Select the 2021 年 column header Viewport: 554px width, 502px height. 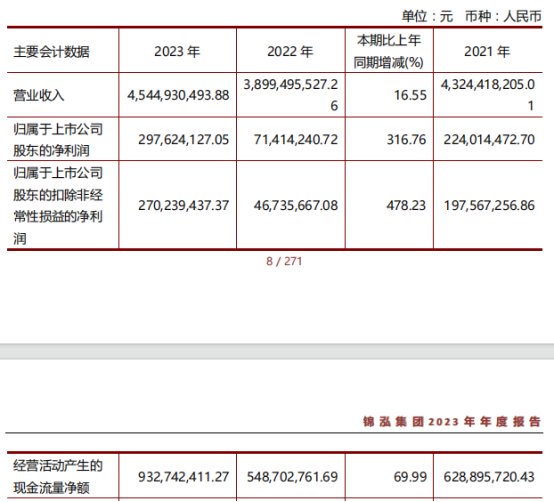tap(487, 52)
